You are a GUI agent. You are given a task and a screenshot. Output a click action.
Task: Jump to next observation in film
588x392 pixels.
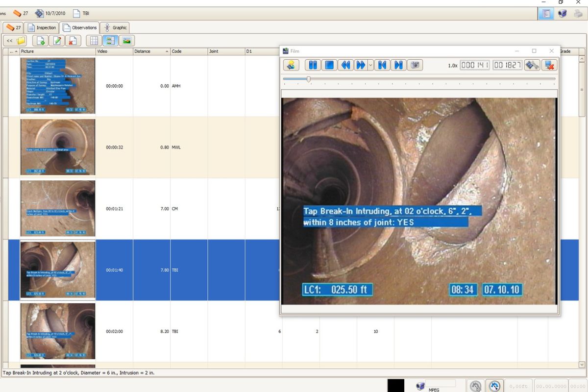coord(399,65)
